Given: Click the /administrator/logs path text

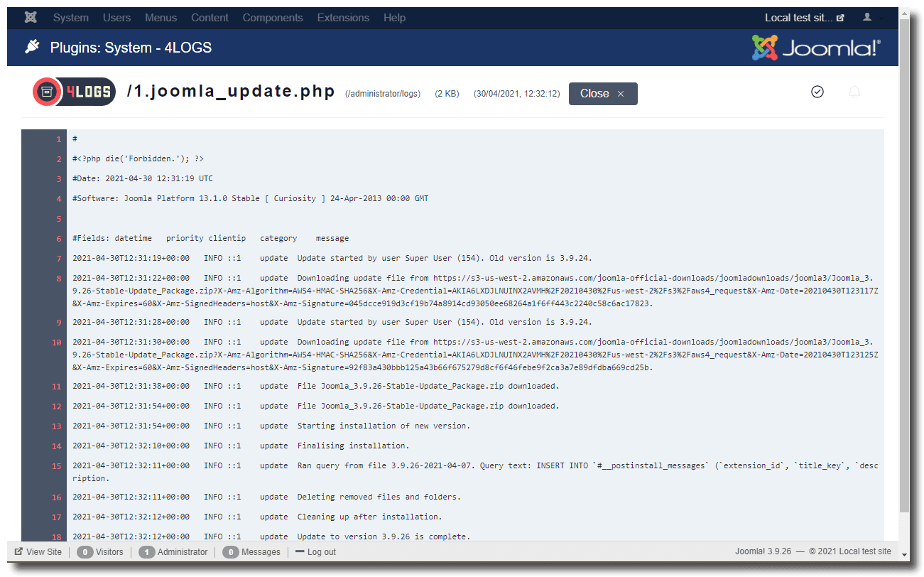Looking at the screenshot, I should pyautogui.click(x=382, y=94).
